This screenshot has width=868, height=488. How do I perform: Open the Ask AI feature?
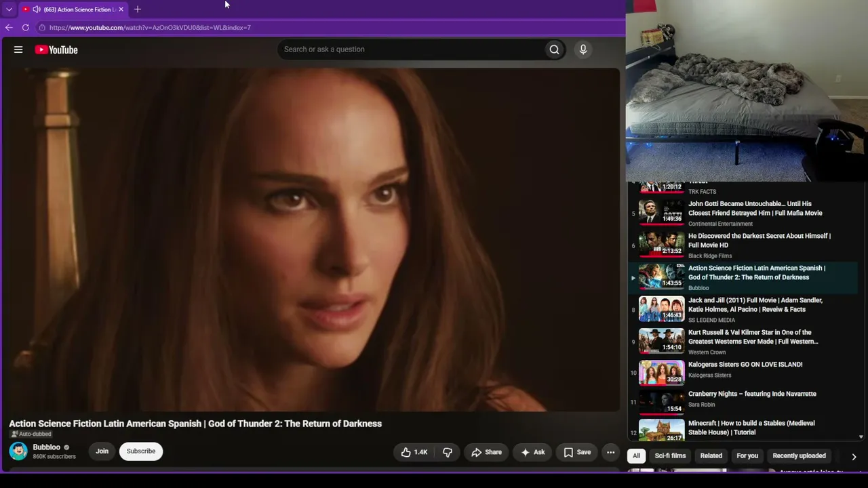(x=532, y=452)
